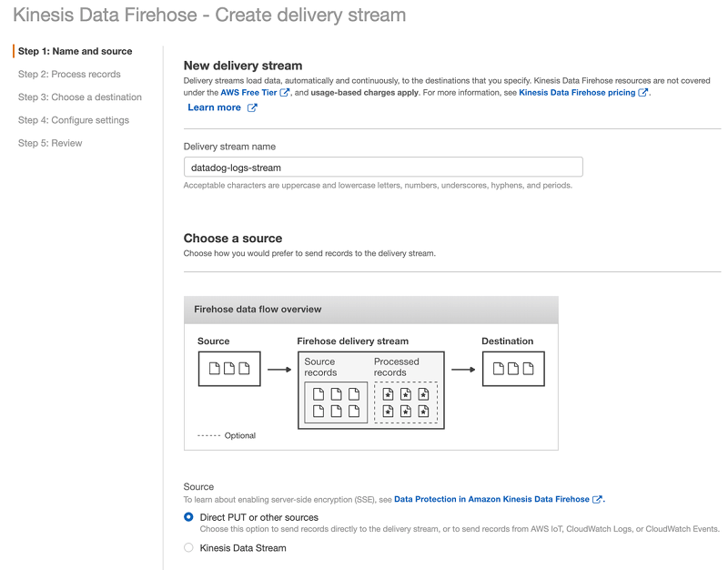
Task: Go to Step 1: Name and source
Action: point(76,51)
